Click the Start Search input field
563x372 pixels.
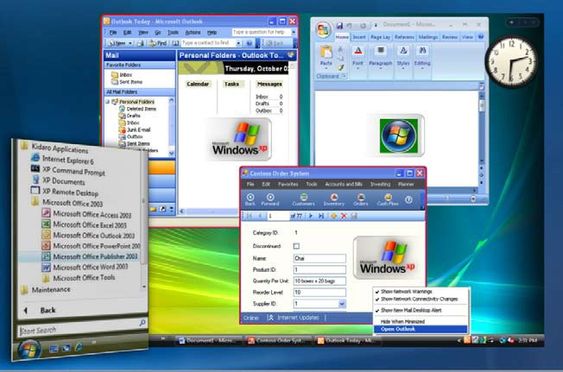(x=79, y=330)
